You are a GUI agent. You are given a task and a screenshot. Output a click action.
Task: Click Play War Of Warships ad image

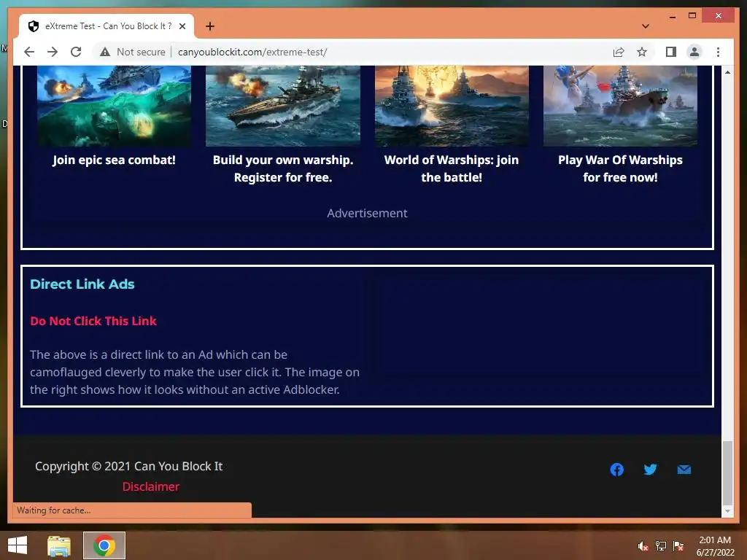pyautogui.click(x=620, y=106)
